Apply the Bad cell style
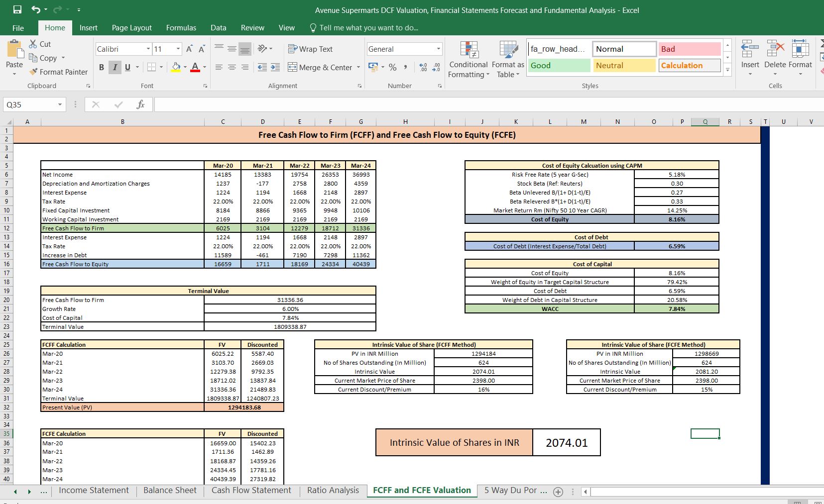Image resolution: width=824 pixels, height=504 pixels. [x=690, y=49]
